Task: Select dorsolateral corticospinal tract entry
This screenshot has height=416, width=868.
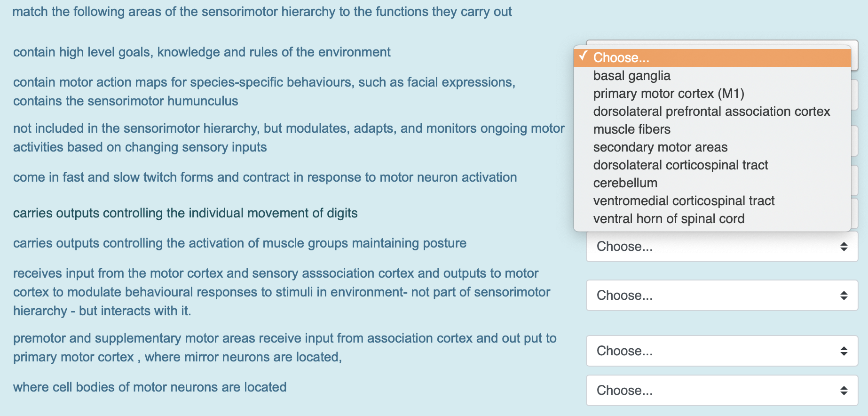Action: pyautogui.click(x=680, y=165)
